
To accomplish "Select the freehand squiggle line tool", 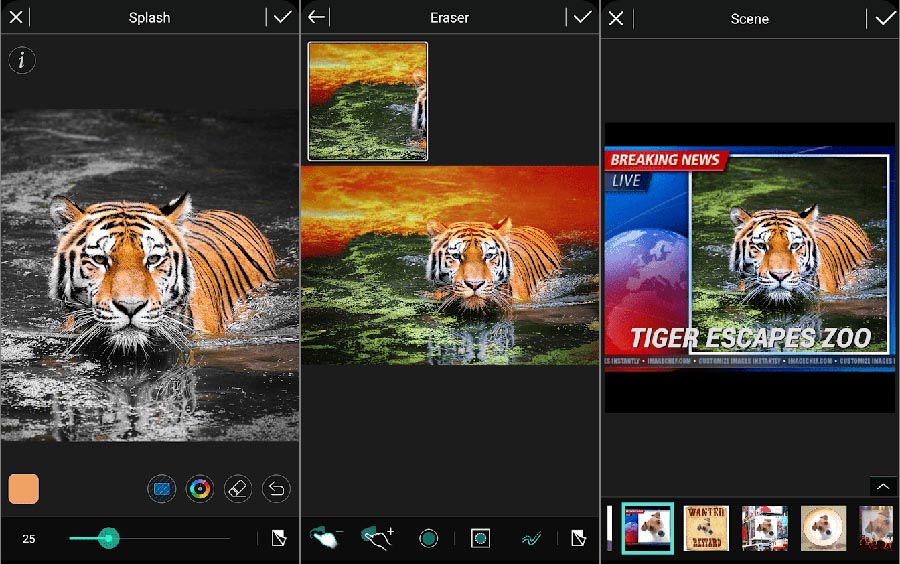I will (531, 539).
